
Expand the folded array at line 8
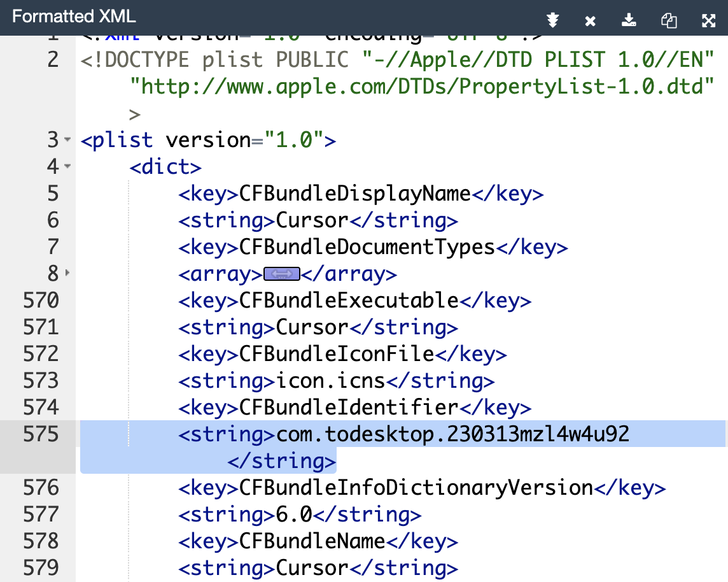67,273
